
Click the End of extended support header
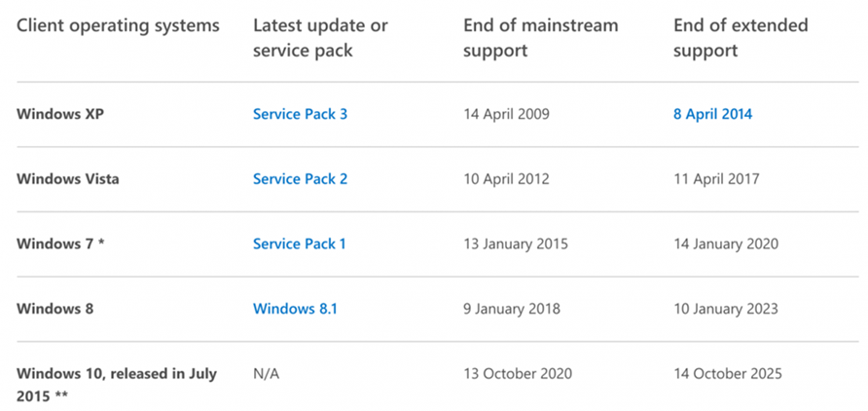click(x=741, y=38)
